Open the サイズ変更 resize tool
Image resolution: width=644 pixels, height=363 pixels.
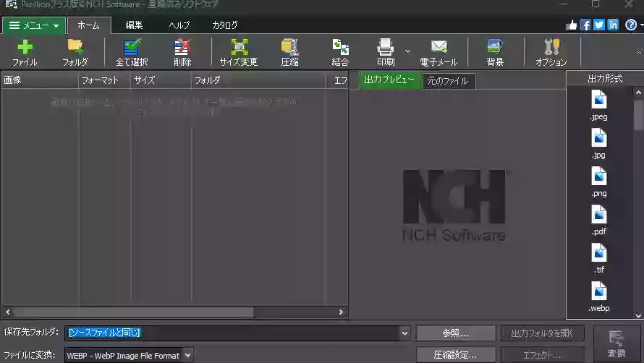(238, 48)
